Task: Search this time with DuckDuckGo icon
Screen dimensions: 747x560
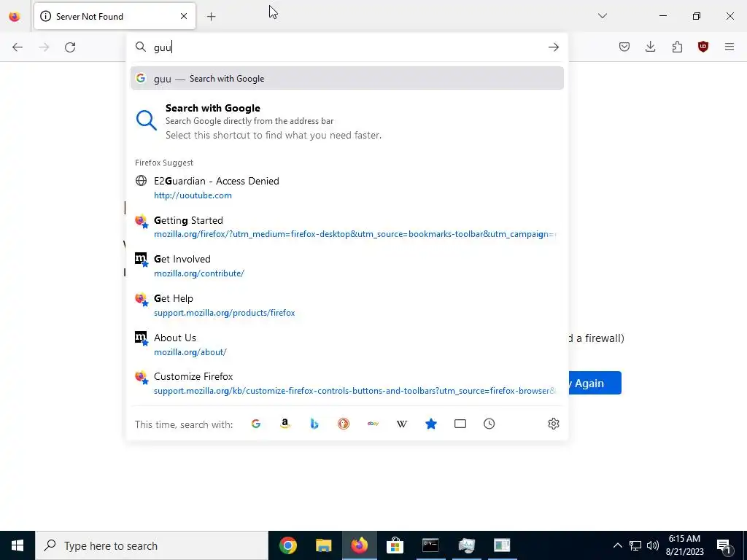Action: (344, 424)
